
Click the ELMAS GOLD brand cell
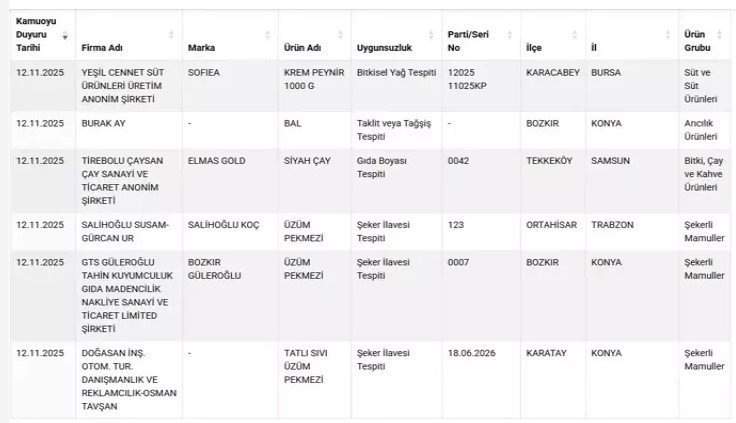[x=215, y=160]
